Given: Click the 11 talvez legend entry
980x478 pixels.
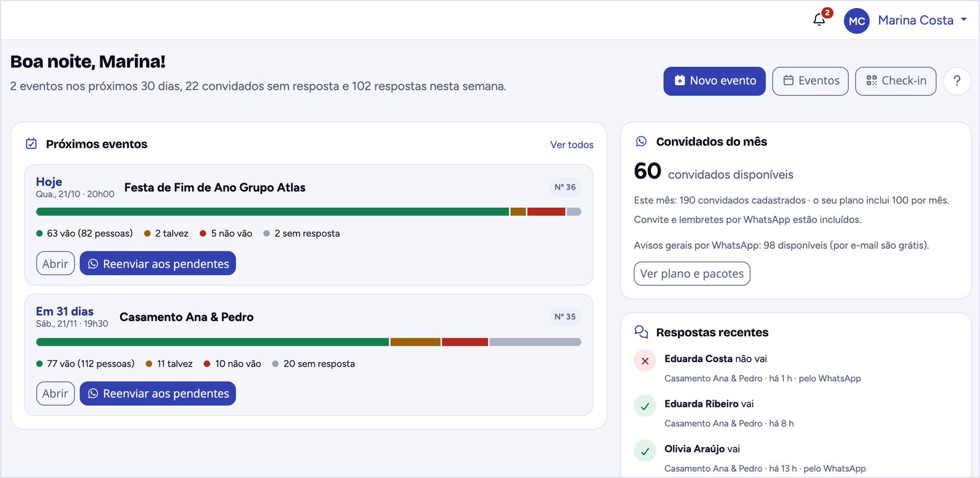Looking at the screenshot, I should (169, 364).
